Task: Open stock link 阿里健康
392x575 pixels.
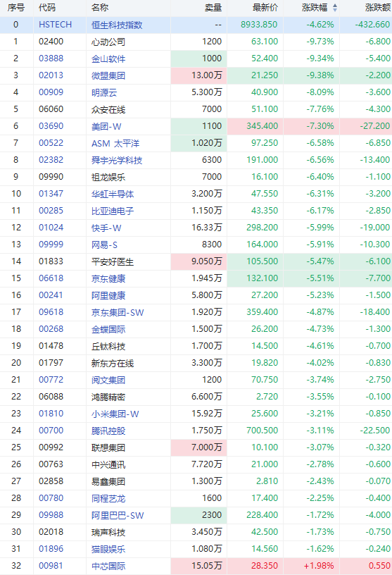Action: [x=108, y=295]
